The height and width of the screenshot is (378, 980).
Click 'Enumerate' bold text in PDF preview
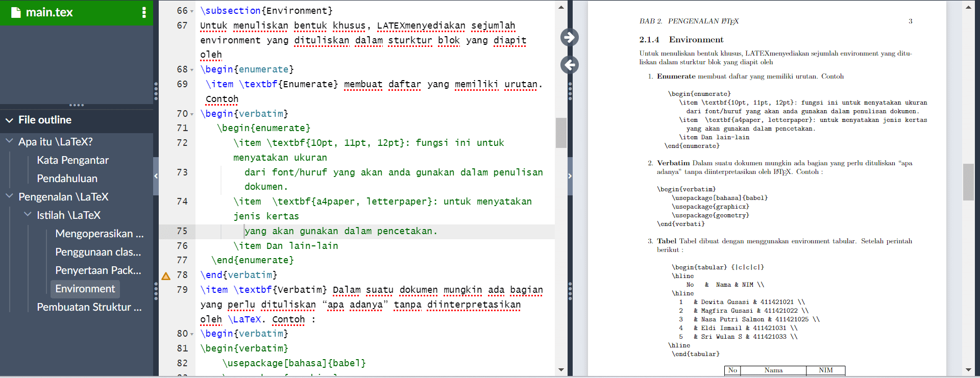pos(676,77)
